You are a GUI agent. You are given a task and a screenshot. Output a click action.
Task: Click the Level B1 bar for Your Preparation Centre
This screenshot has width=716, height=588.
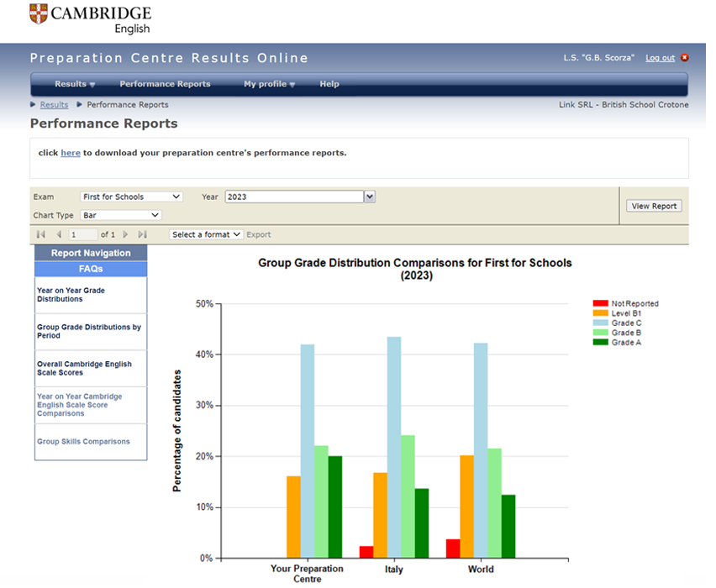click(293, 517)
